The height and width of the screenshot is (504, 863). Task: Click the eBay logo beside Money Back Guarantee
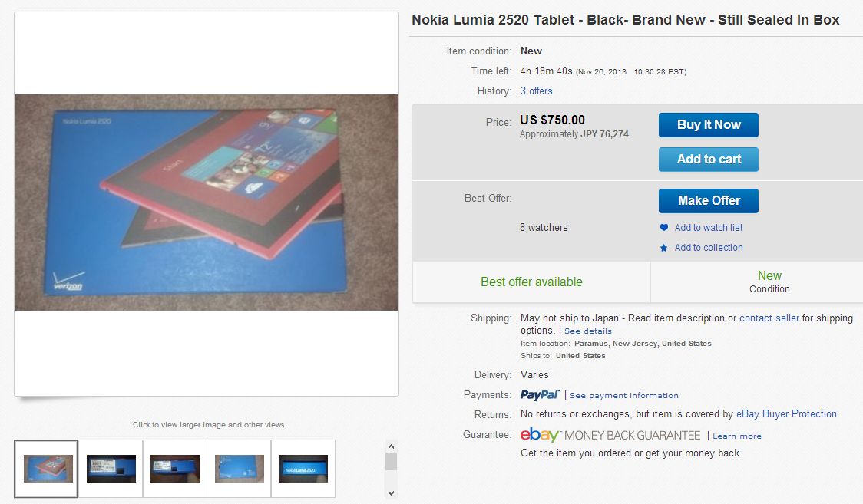[x=541, y=435]
